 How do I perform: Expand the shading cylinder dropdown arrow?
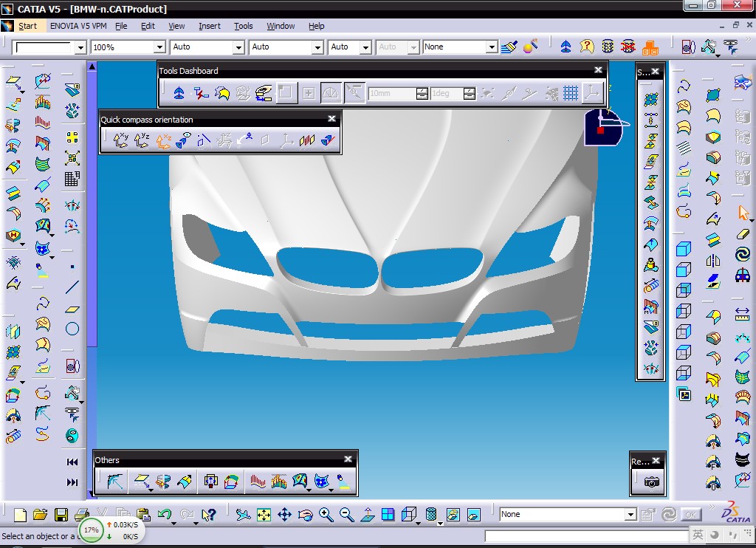440,522
